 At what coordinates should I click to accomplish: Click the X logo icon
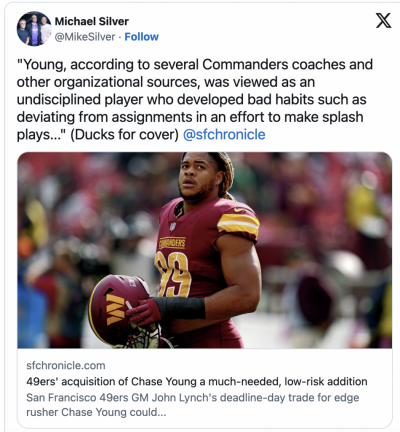point(383,20)
